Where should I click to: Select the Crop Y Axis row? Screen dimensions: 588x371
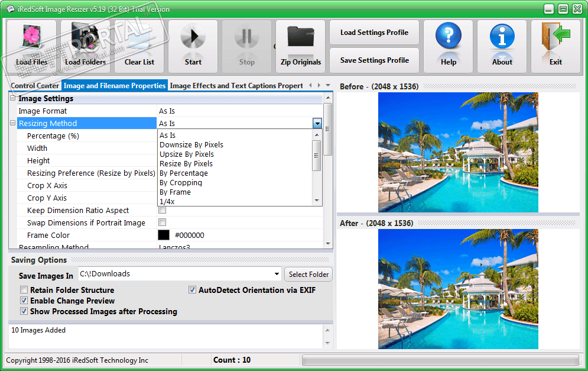click(87, 198)
